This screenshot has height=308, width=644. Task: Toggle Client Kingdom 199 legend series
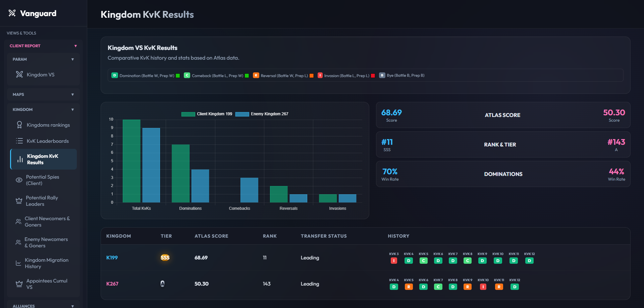pos(207,114)
